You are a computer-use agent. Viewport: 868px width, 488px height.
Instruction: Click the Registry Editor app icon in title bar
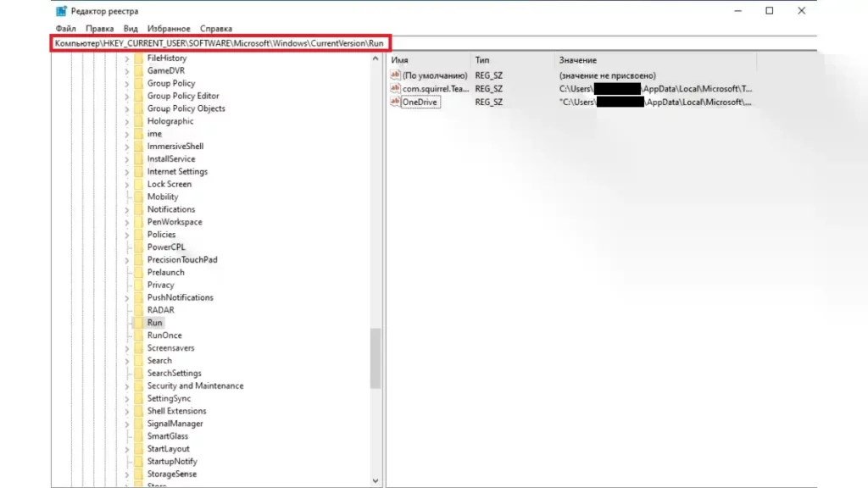(x=61, y=11)
